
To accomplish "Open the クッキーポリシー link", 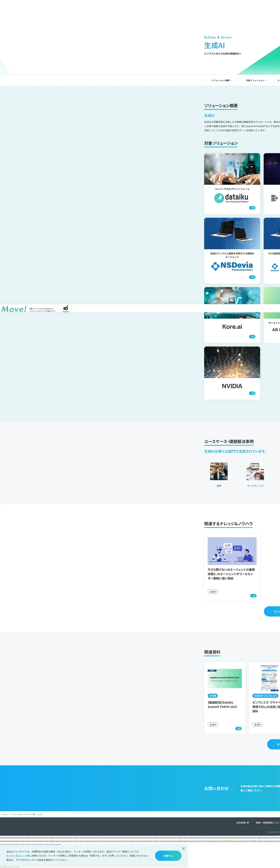I will pyautogui.click(x=15, y=856).
